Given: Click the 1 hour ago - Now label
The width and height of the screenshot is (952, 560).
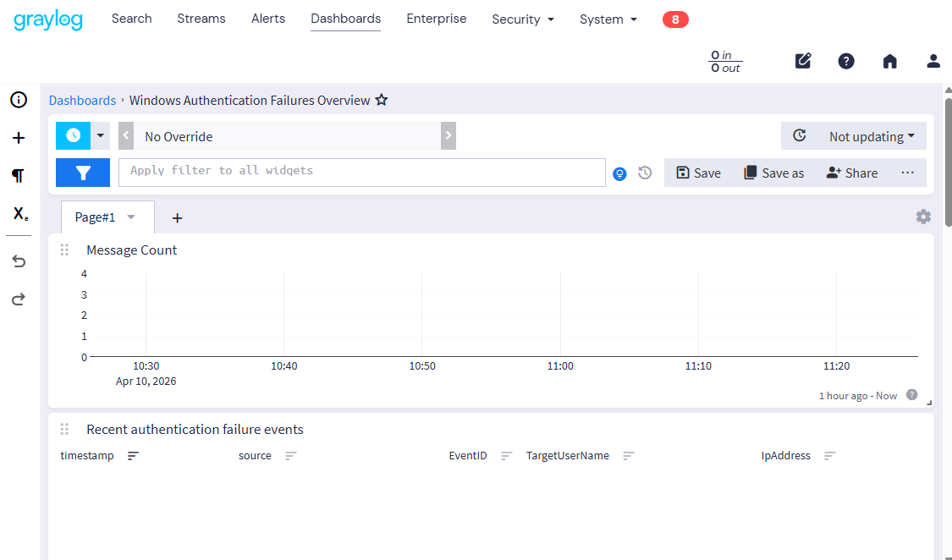Looking at the screenshot, I should [x=858, y=396].
